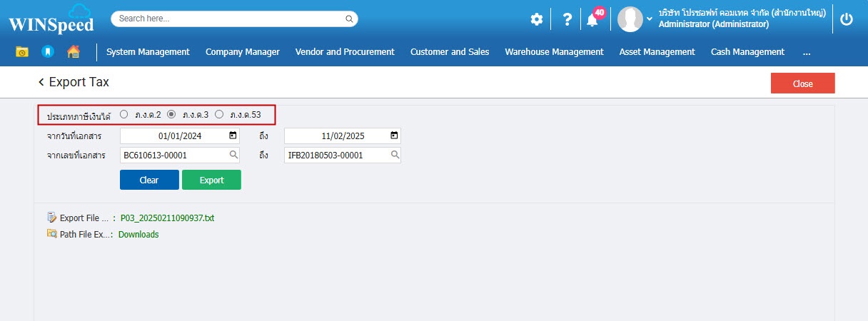The height and width of the screenshot is (321, 868).
Task: Select the ภ.ง.ด.3 radio button
Action: pos(171,114)
